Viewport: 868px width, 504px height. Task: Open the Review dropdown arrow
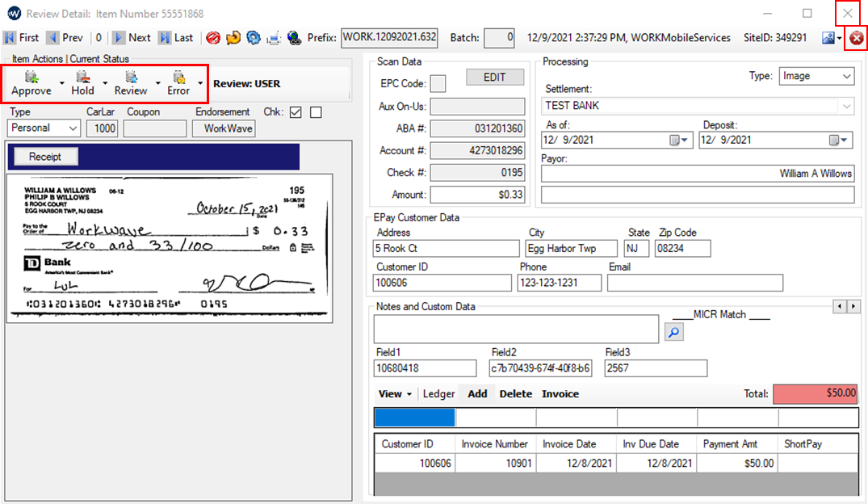point(157,83)
